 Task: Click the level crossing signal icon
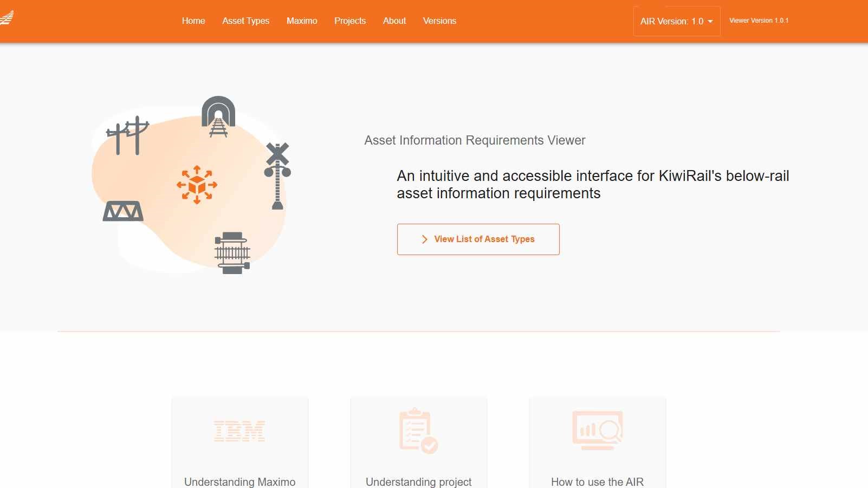pyautogui.click(x=277, y=176)
